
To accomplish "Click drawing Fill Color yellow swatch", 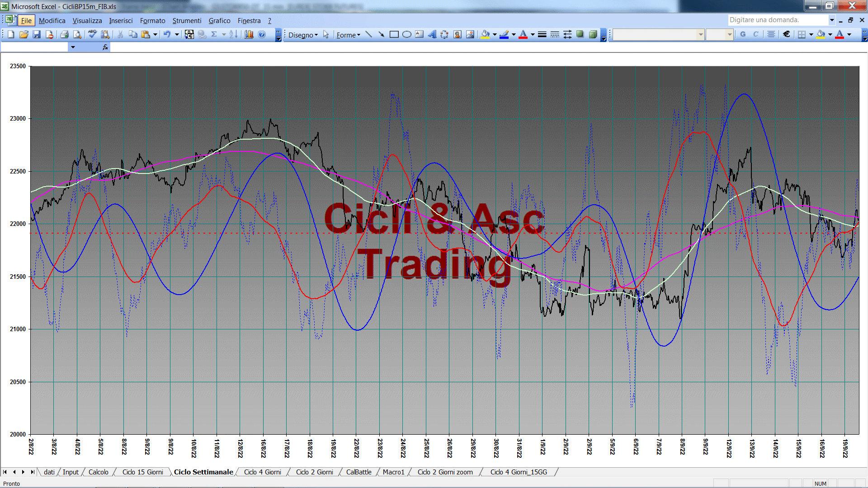I will (x=486, y=34).
